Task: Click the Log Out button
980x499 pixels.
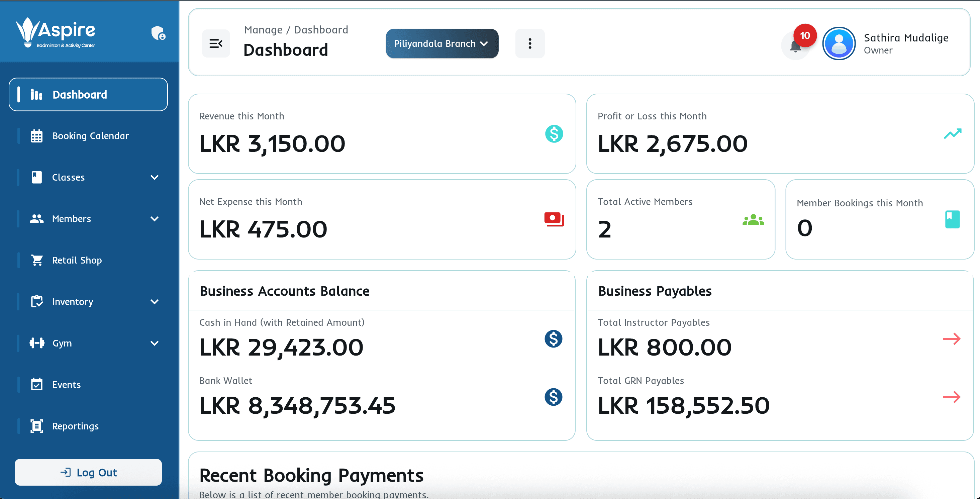Action: 88,472
